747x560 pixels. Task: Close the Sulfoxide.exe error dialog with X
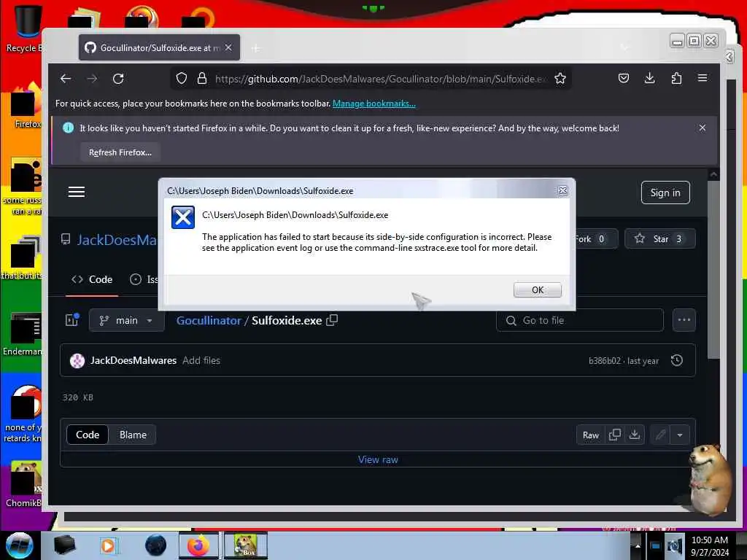click(x=562, y=190)
